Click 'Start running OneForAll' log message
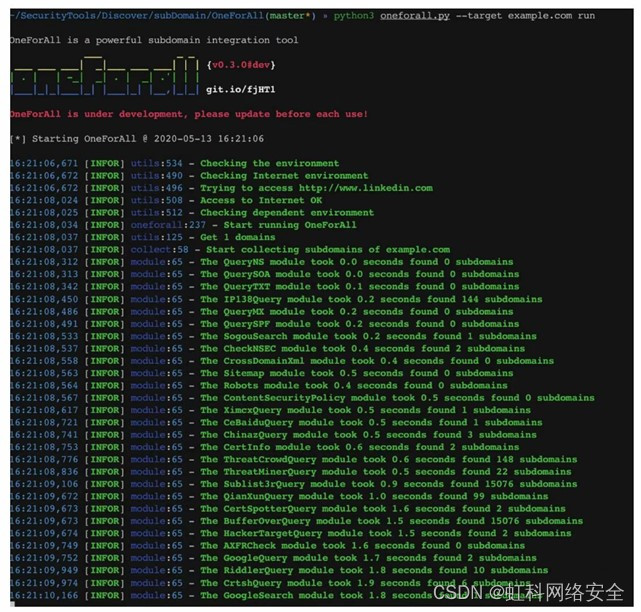The height and width of the screenshot is (612, 641). click(290, 225)
